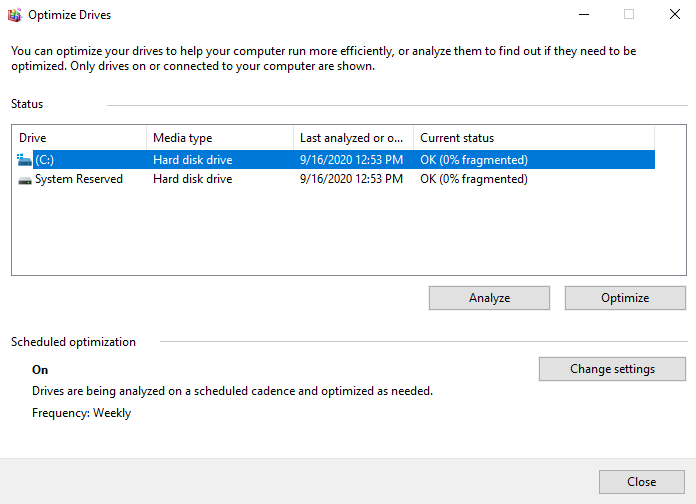Click the Frequency: Weekly text

(81, 413)
